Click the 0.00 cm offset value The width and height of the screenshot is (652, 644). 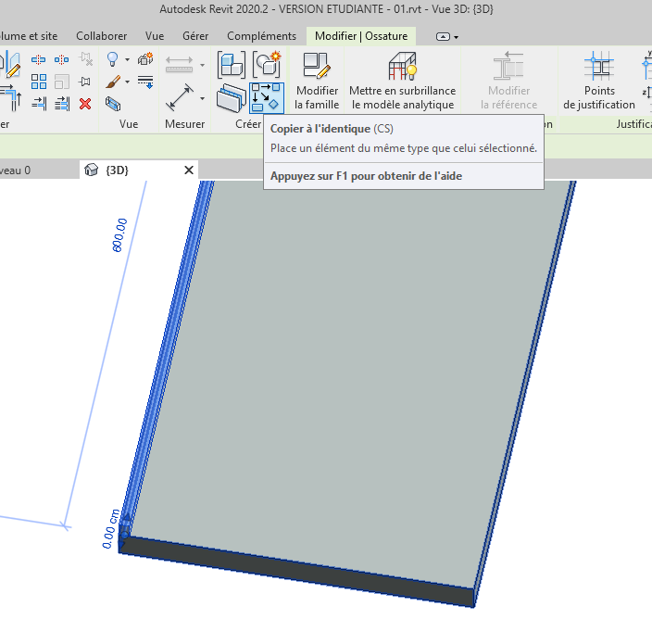(110, 529)
